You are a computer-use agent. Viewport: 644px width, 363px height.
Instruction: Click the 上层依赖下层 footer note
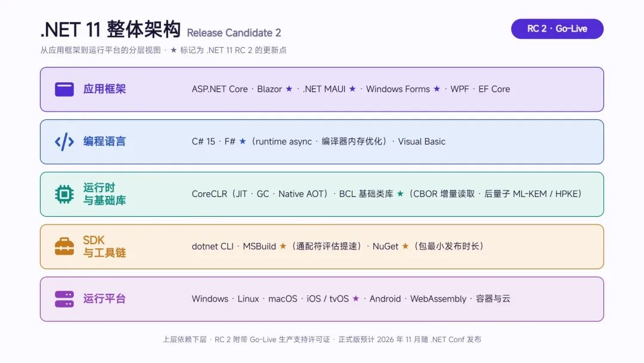[x=184, y=340]
